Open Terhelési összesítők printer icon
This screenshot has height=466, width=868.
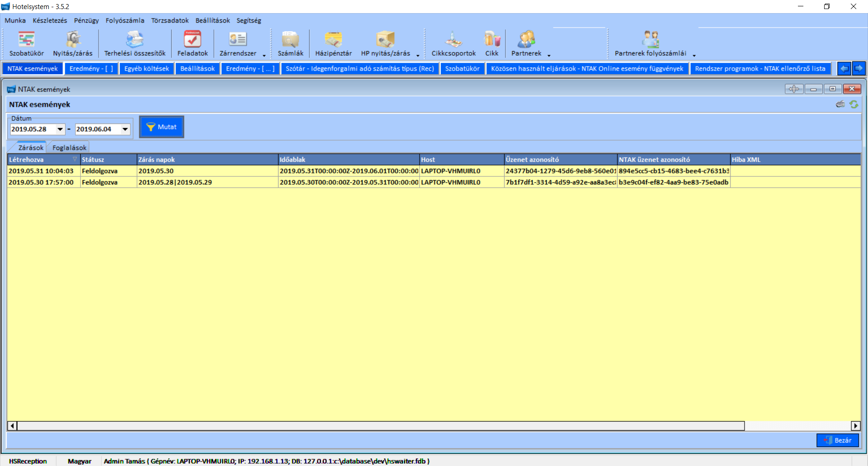coord(135,44)
